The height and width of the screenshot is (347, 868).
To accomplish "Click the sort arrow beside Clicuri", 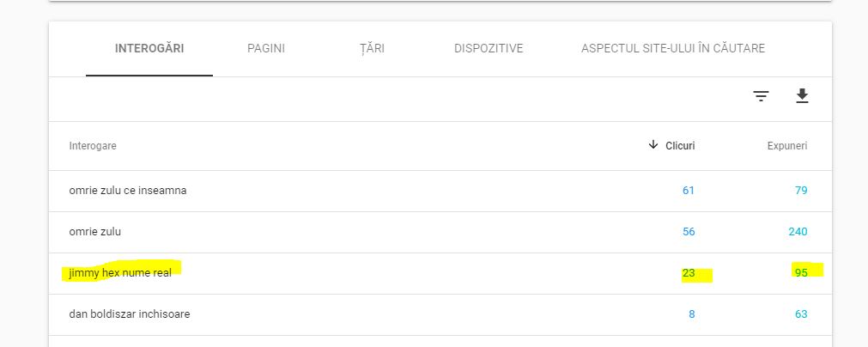I will pos(653,145).
